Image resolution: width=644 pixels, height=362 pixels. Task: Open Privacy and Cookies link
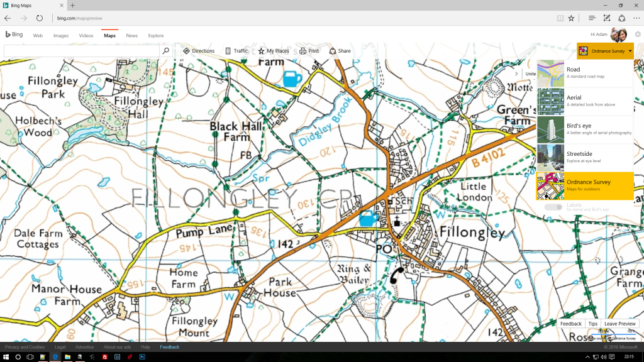point(25,347)
